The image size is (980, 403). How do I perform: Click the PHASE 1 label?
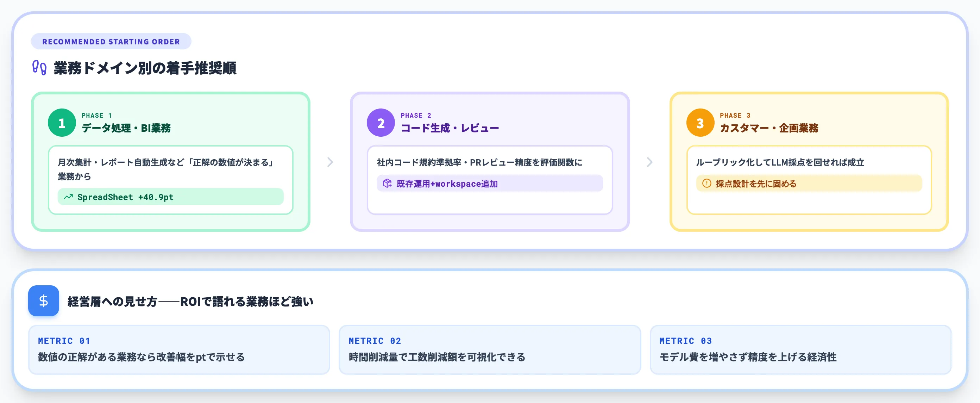point(97,115)
